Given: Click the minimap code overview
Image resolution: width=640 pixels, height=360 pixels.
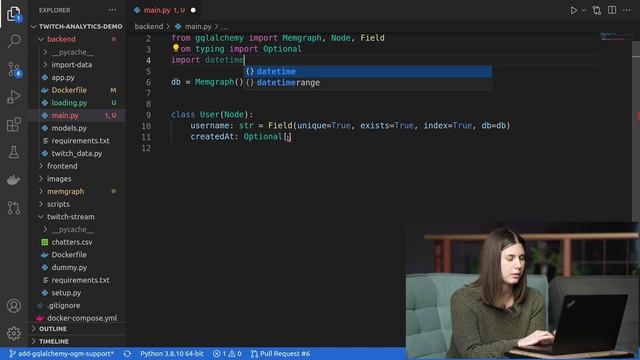Looking at the screenshot, I should pyautogui.click(x=616, y=37).
